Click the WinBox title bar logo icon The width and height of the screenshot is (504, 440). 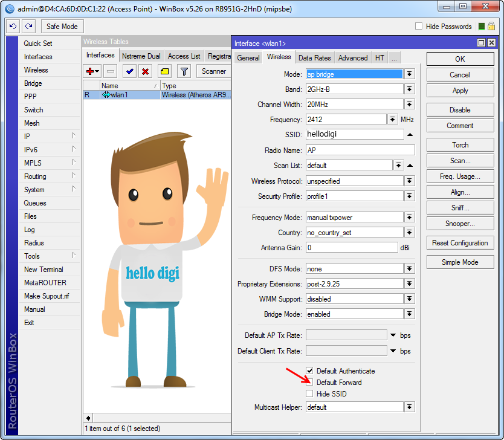[x=10, y=8]
